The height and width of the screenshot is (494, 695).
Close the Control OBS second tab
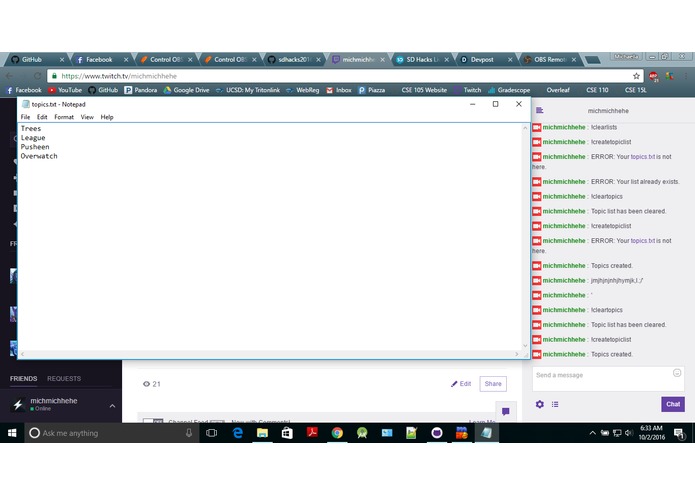pyautogui.click(x=254, y=59)
